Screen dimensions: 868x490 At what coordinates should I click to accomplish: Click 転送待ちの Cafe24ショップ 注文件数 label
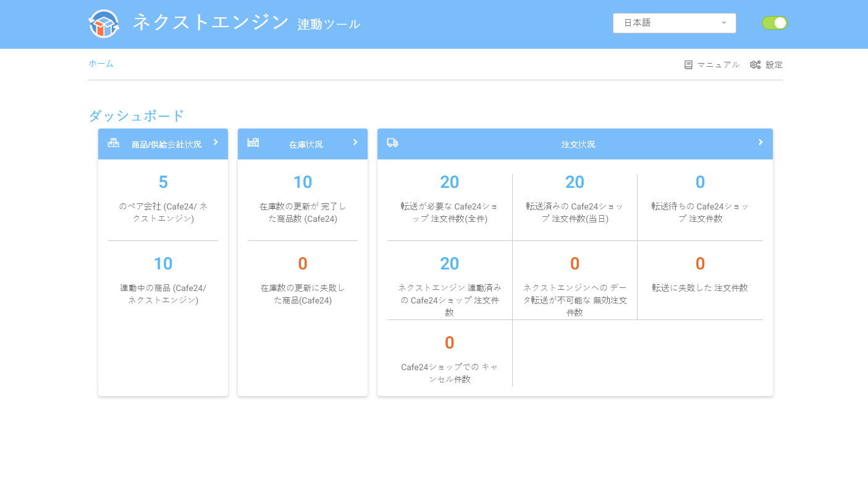(x=700, y=213)
